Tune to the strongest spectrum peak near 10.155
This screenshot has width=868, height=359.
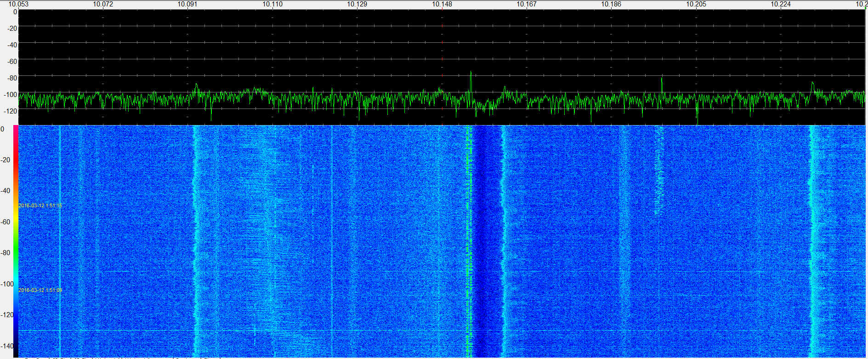(x=471, y=73)
